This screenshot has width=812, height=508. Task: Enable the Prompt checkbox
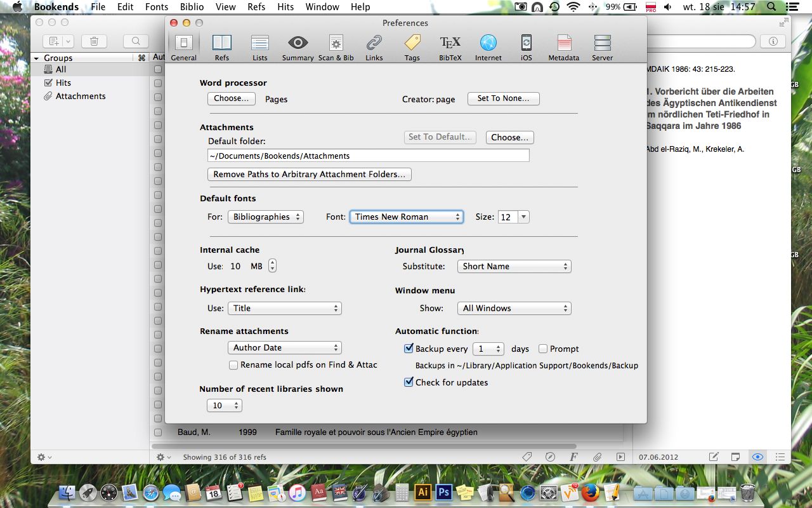pos(543,349)
